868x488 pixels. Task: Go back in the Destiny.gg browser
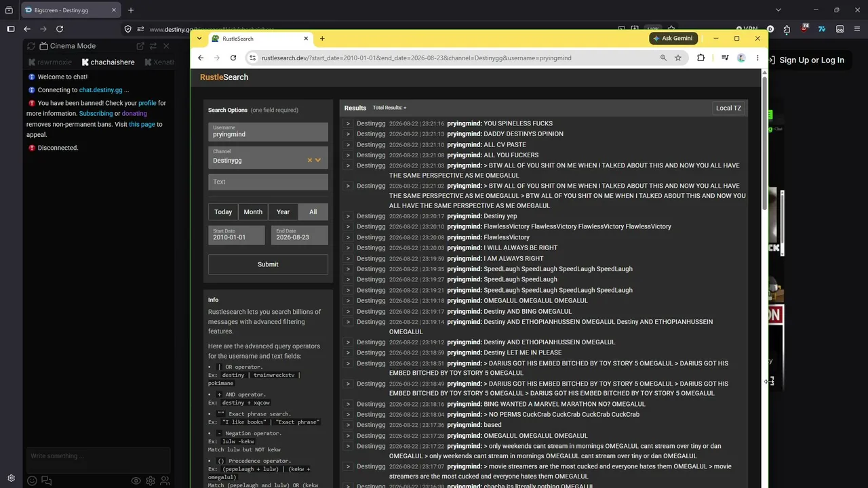pos(27,29)
